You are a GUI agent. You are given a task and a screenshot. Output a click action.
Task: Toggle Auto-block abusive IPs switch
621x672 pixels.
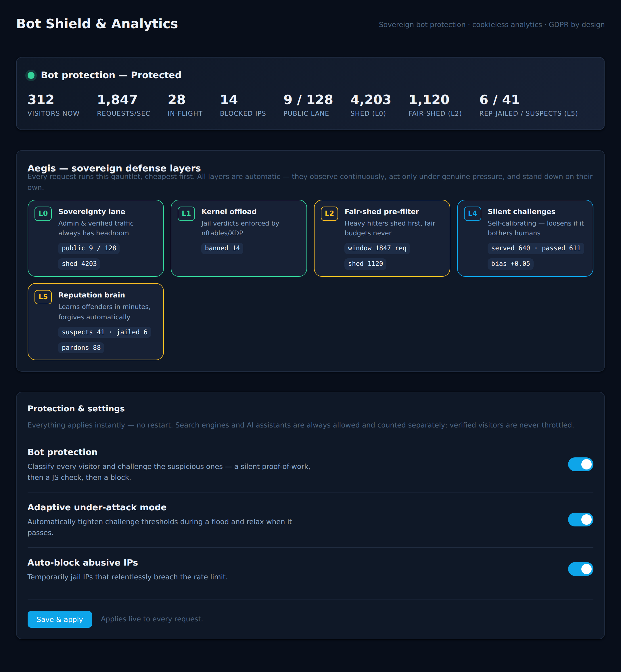tap(580, 569)
